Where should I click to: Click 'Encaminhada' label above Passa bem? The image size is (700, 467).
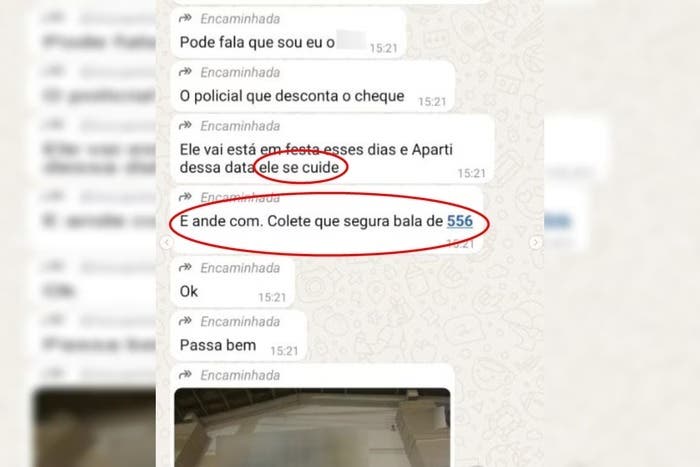(x=240, y=321)
